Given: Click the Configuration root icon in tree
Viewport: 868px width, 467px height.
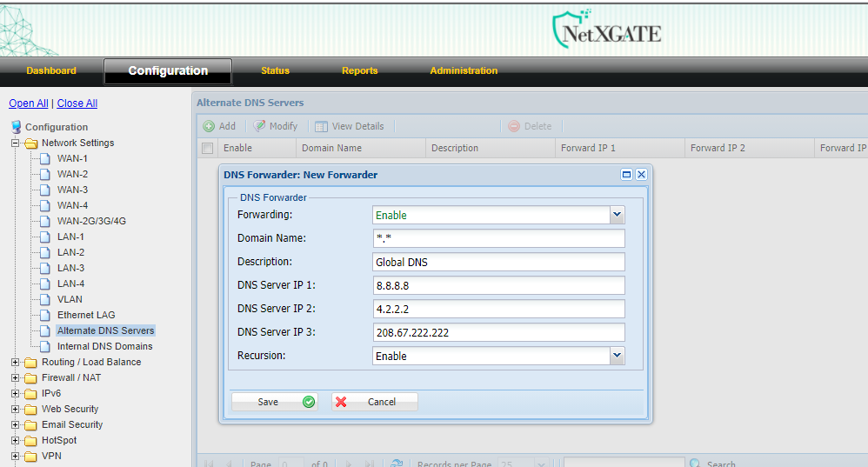Looking at the screenshot, I should pos(17,127).
